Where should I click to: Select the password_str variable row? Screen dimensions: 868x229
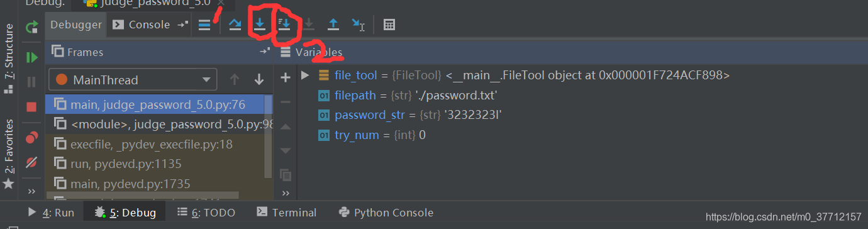582,115
